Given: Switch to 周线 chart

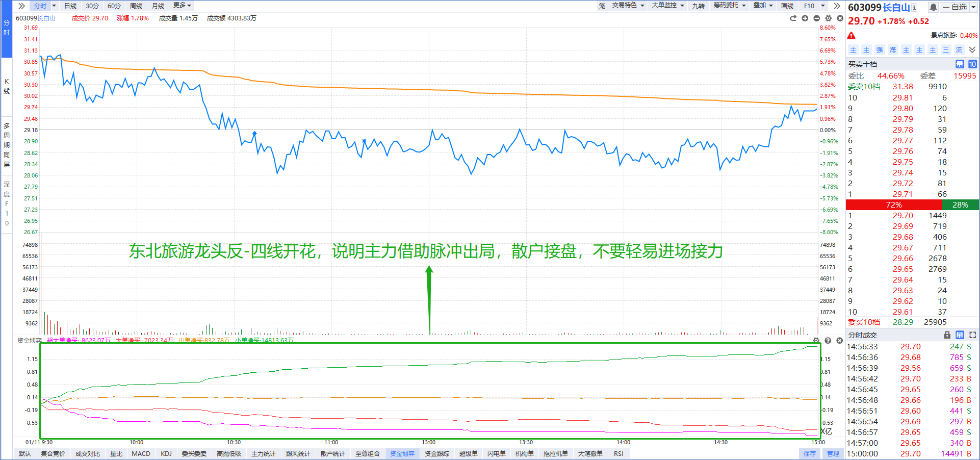Looking at the screenshot, I should coord(136,6).
